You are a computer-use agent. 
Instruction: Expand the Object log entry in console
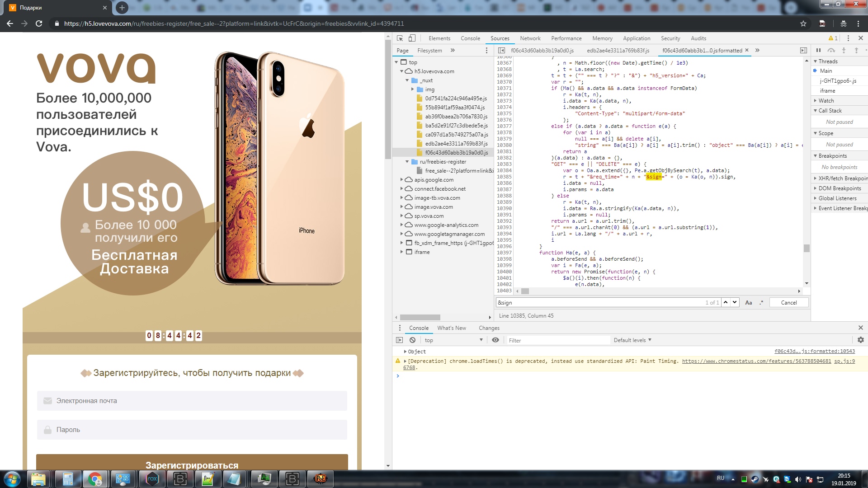405,352
